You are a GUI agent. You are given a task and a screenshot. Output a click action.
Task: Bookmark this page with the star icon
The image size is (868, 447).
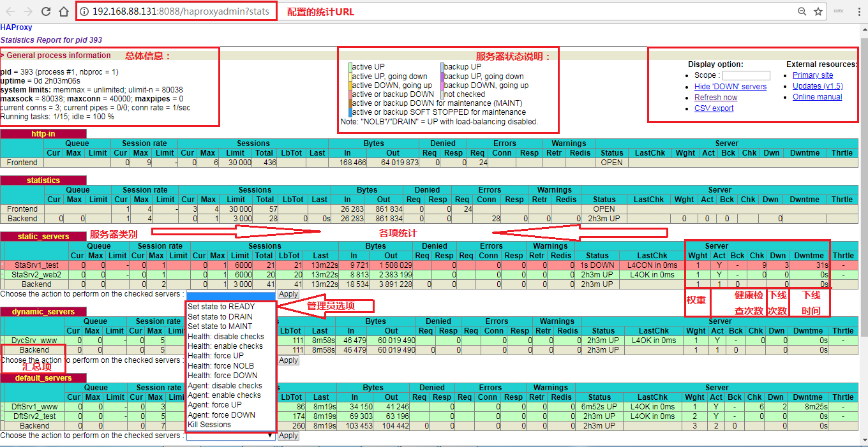[818, 11]
